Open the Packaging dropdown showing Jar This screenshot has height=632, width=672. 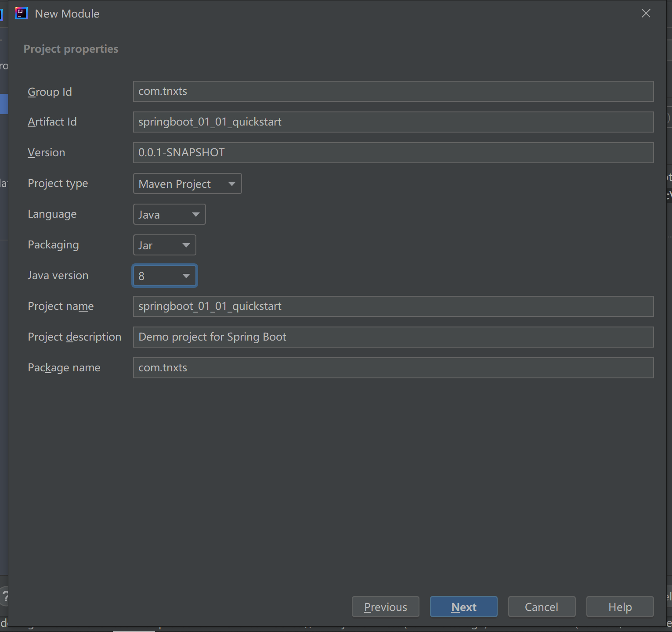tap(164, 245)
